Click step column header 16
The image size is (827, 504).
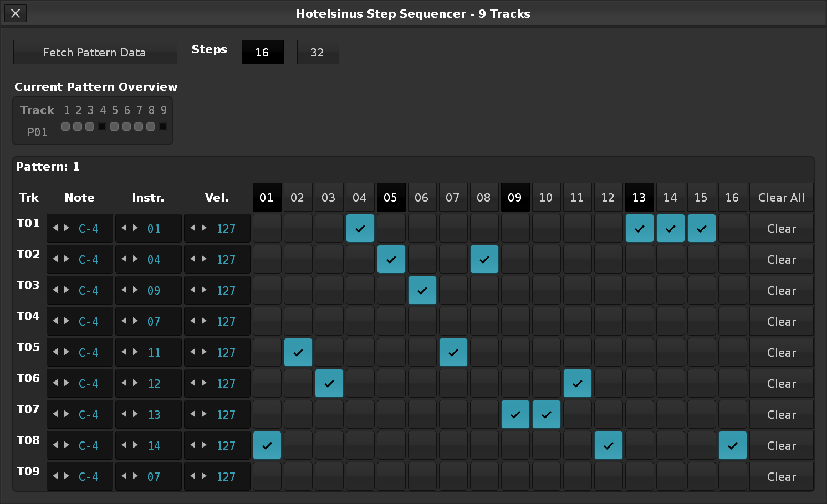(733, 197)
